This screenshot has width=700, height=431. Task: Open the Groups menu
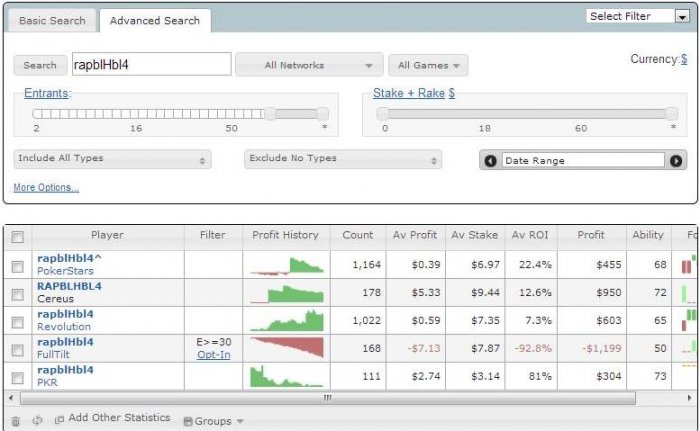[x=213, y=421]
